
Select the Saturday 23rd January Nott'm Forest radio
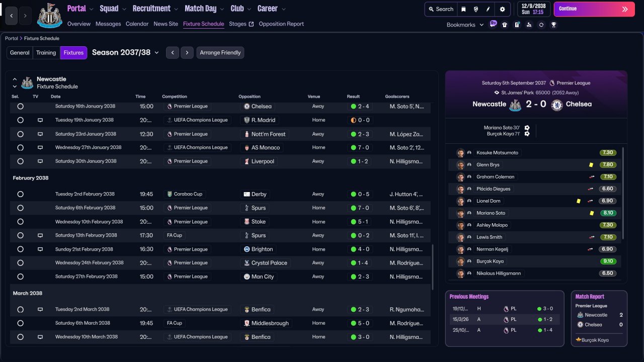coord(20,134)
